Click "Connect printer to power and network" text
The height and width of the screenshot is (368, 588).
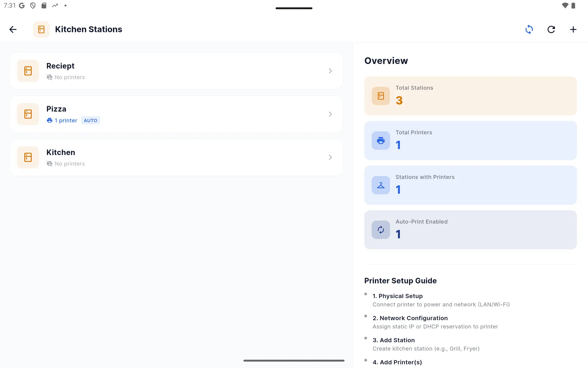coord(441,304)
